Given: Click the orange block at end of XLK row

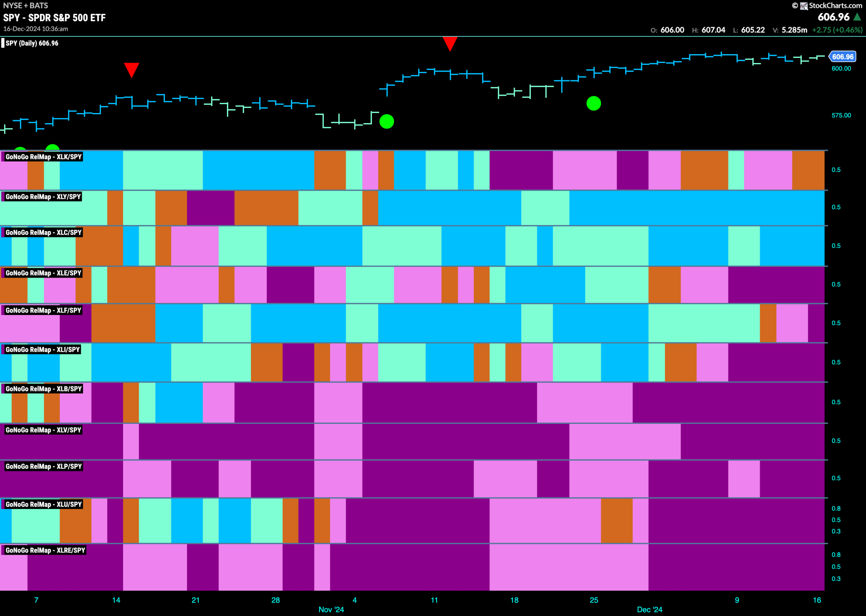Looking at the screenshot, I should (x=808, y=170).
